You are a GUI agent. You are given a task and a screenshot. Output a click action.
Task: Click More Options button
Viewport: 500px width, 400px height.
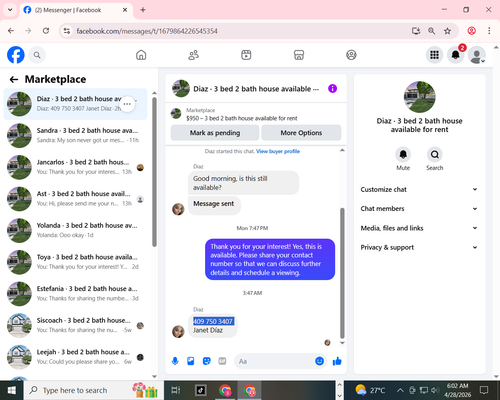click(x=301, y=133)
